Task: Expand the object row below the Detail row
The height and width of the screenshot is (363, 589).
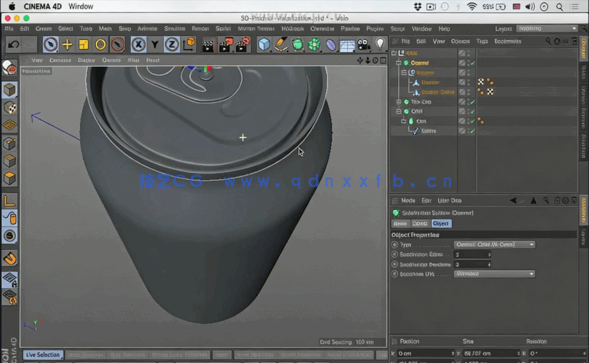Action: pos(399,102)
